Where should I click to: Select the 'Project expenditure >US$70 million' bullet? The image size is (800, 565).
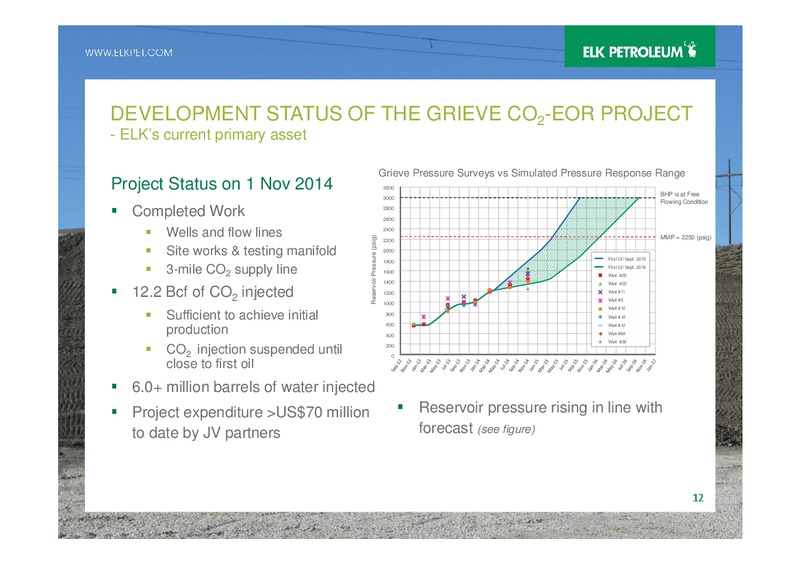point(251,422)
